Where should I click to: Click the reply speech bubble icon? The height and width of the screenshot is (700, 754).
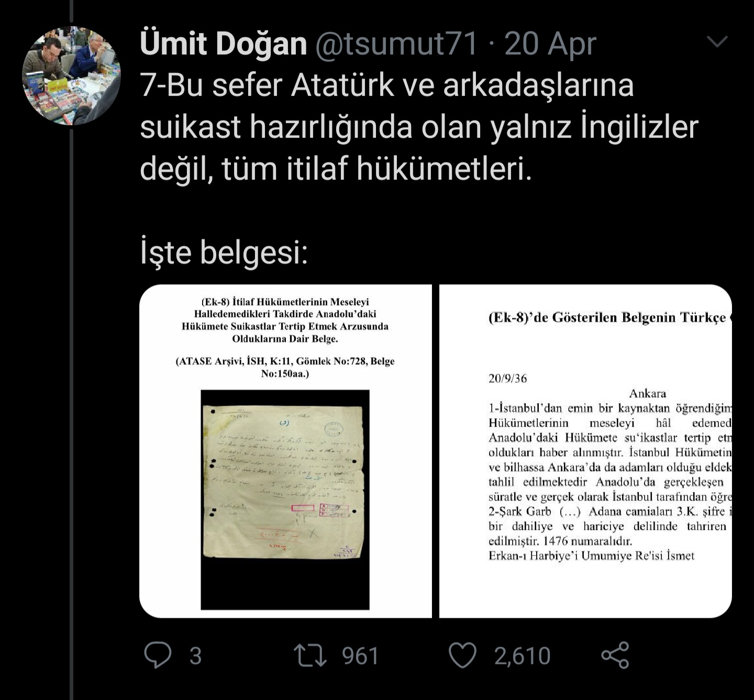(158, 655)
